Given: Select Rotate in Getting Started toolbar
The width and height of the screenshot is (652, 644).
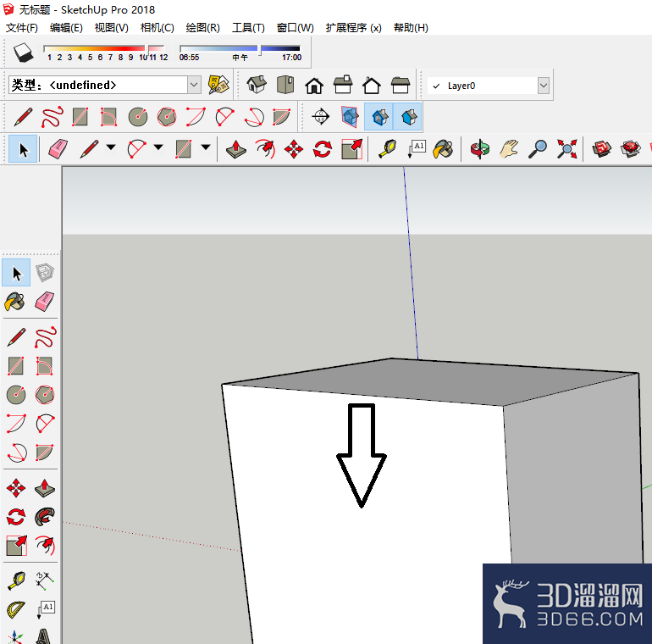Looking at the screenshot, I should click(323, 149).
